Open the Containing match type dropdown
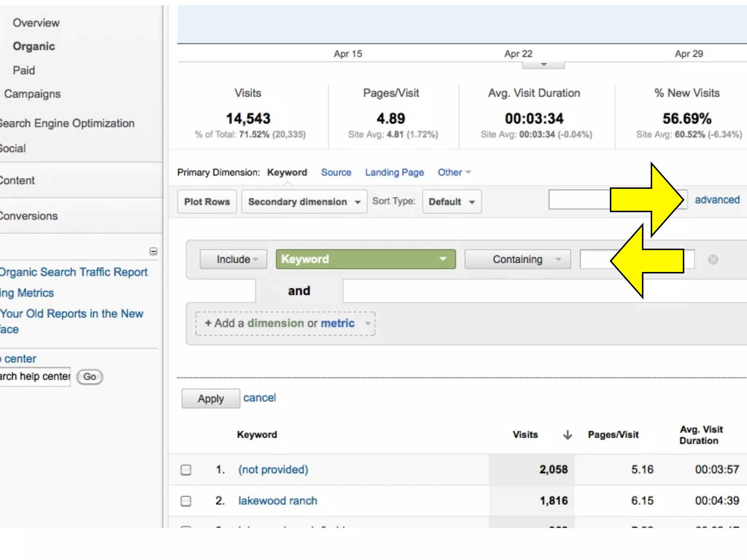 (517, 259)
